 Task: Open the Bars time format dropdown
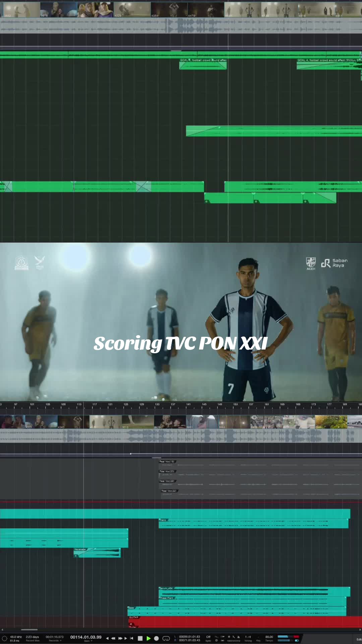[x=88, y=641]
